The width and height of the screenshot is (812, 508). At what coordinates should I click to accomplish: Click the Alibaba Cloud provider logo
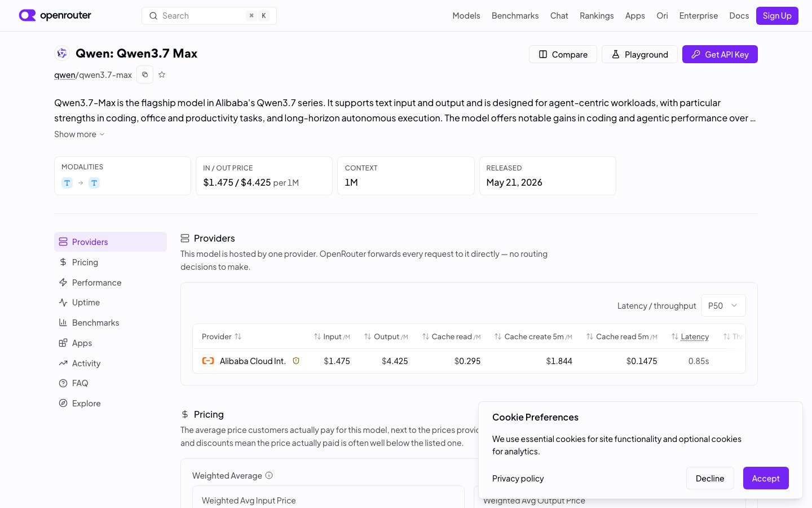[208, 361]
